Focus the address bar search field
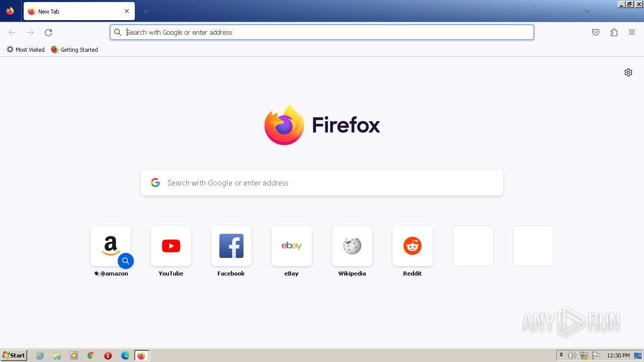 [322, 32]
